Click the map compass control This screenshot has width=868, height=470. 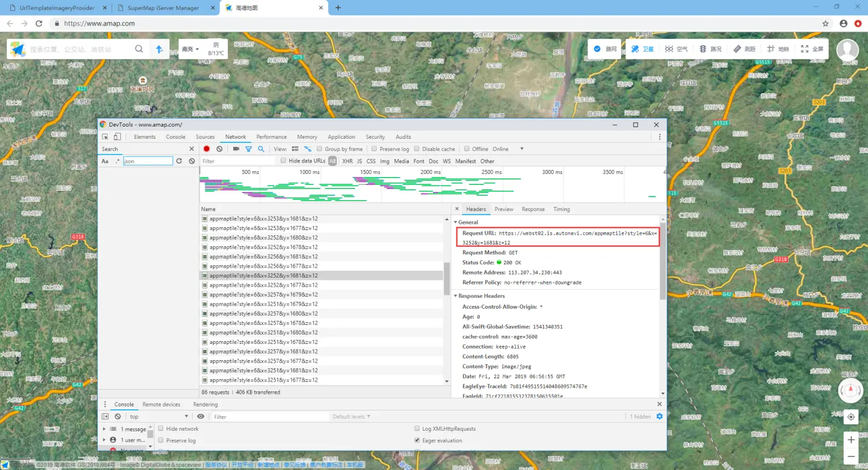coord(851,391)
